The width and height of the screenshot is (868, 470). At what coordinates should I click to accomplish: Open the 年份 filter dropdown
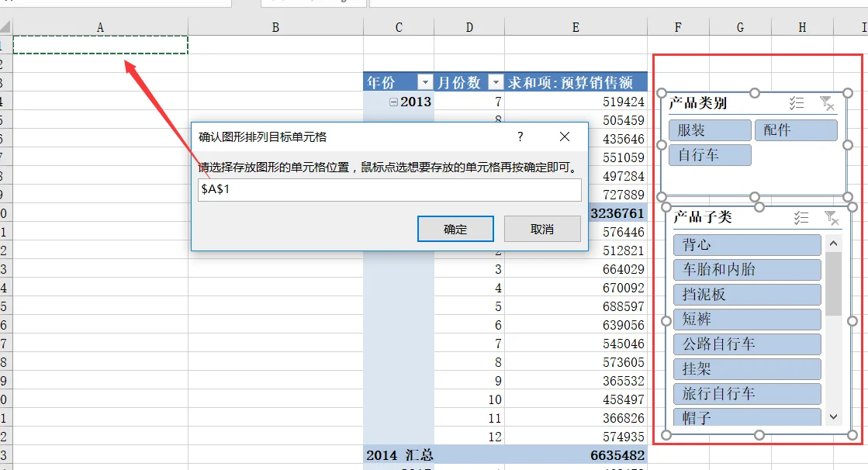(x=424, y=82)
